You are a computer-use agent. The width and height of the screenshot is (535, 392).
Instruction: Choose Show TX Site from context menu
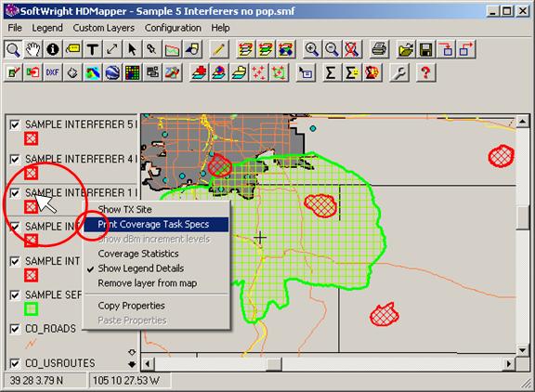(157, 210)
